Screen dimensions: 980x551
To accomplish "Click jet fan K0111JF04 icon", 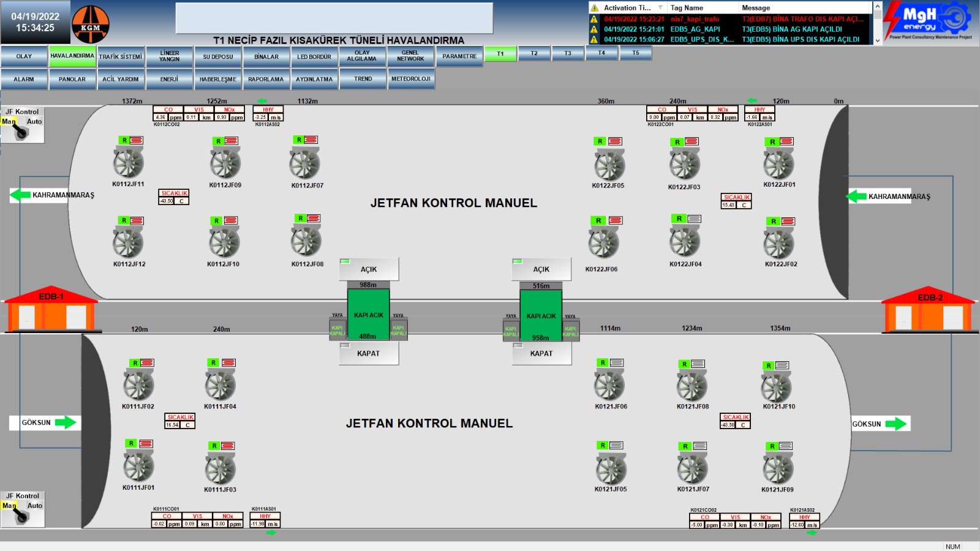I will [x=221, y=386].
